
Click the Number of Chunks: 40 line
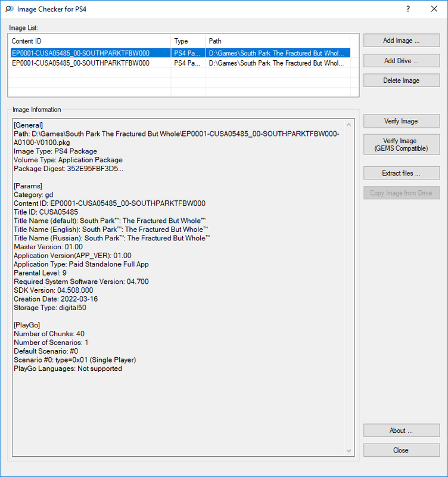click(49, 334)
